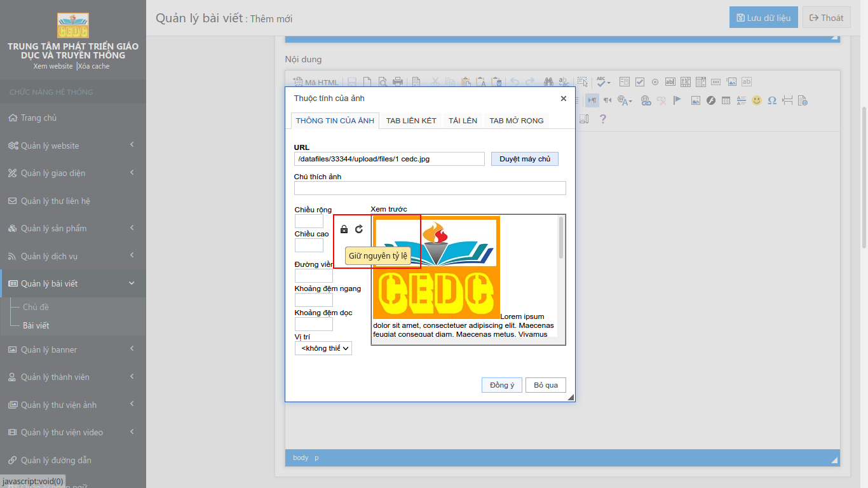Expand Quản lý banner menu
868x488 pixels.
[x=73, y=349]
